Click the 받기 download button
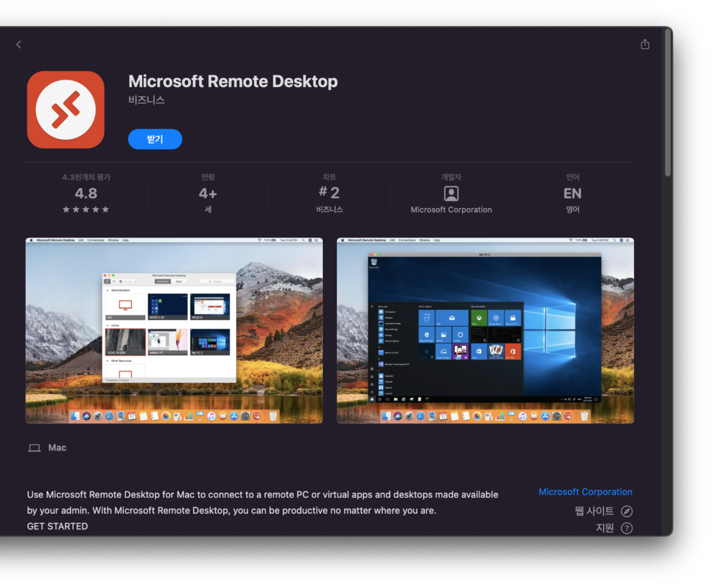Screen dimensions: 712x588 pos(155,139)
